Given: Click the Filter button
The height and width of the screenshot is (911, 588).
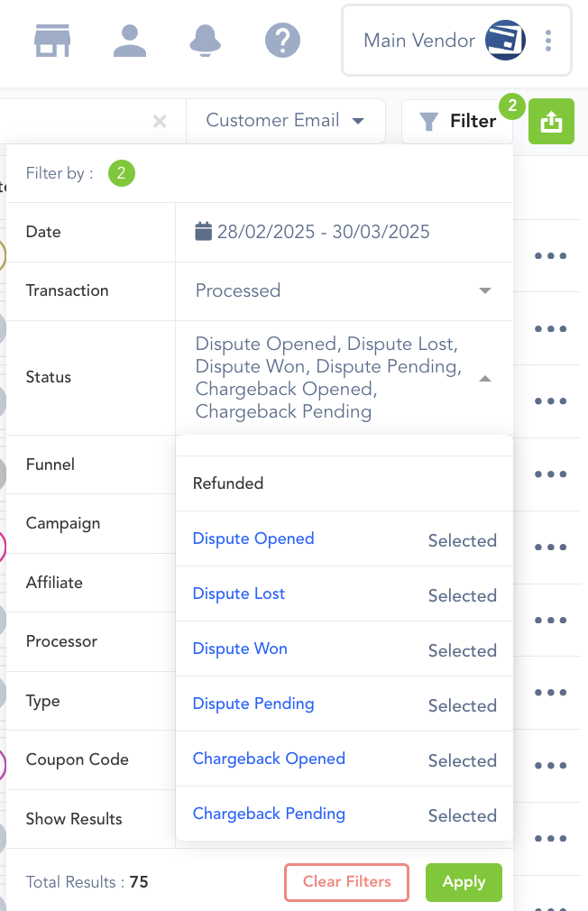Looking at the screenshot, I should [458, 121].
